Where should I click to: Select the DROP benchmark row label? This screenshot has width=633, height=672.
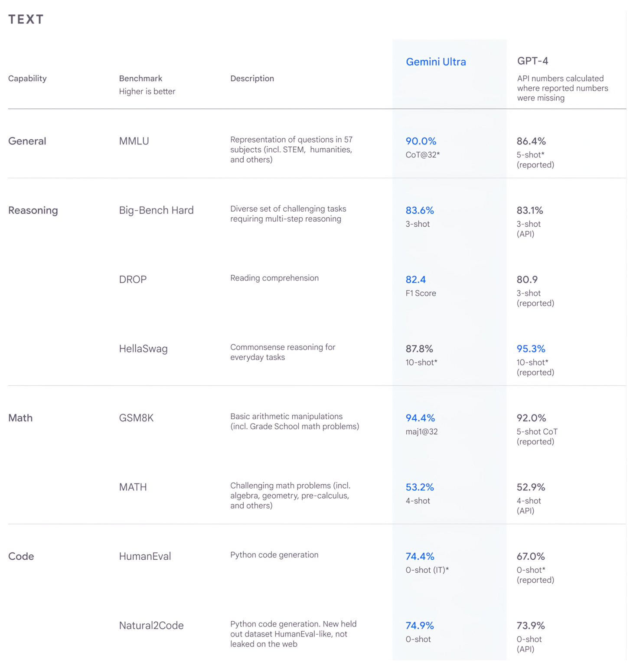133,280
